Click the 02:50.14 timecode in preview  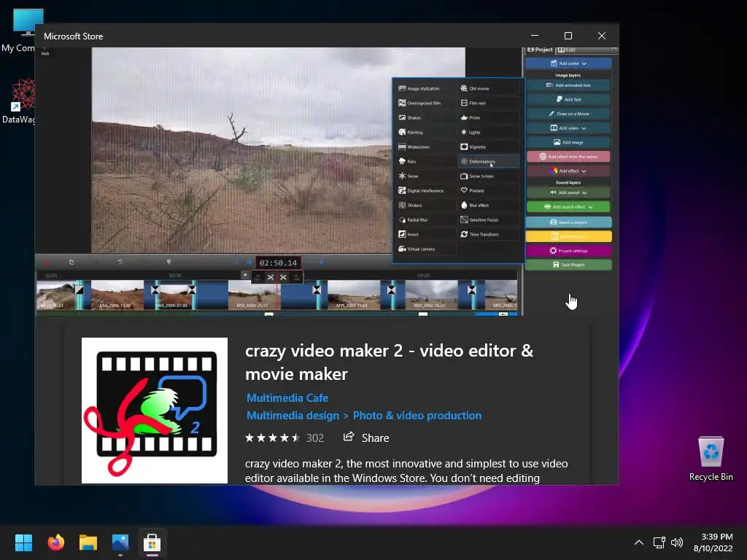click(278, 262)
